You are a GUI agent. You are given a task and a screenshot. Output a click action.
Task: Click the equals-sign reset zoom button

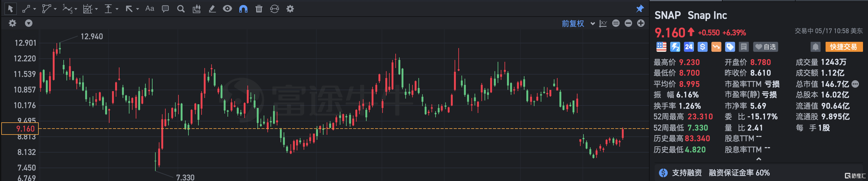[x=616, y=23]
